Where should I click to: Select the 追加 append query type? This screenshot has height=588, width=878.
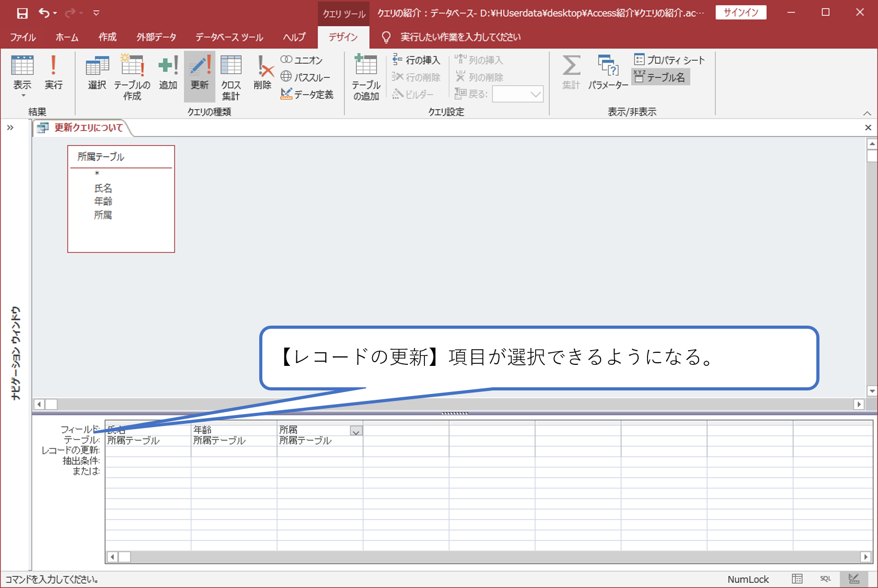[x=168, y=72]
